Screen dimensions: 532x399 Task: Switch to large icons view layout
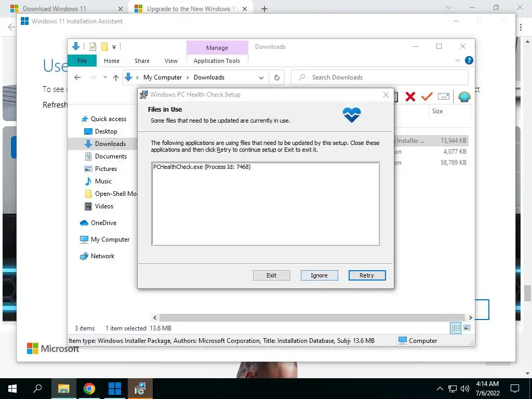click(467, 328)
